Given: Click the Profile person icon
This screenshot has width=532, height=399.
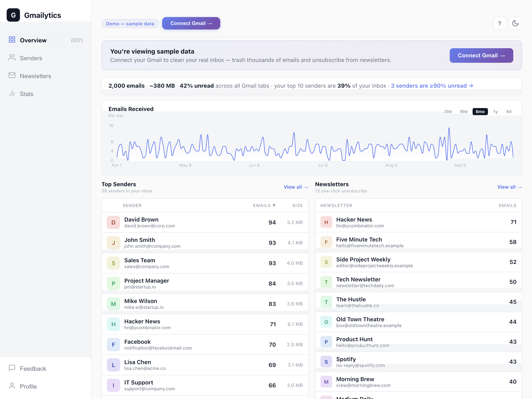Looking at the screenshot, I should pyautogui.click(x=12, y=386).
